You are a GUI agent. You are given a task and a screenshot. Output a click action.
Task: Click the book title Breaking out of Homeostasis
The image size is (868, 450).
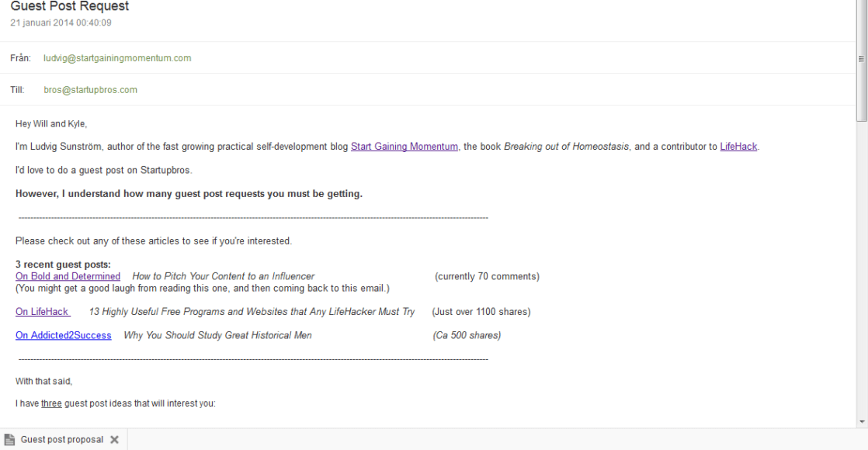coord(566,147)
